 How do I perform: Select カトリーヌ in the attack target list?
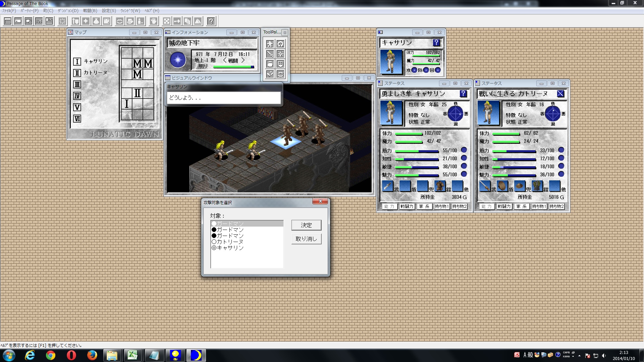click(x=232, y=242)
